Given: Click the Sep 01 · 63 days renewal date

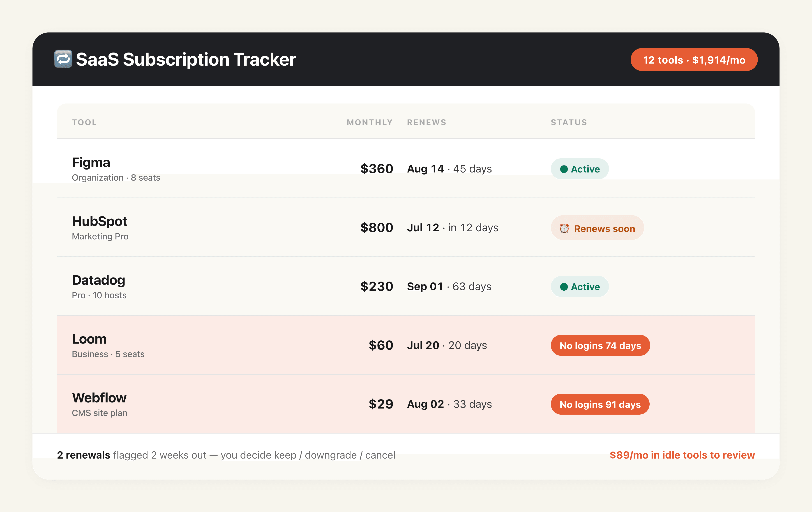Looking at the screenshot, I should tap(449, 287).
